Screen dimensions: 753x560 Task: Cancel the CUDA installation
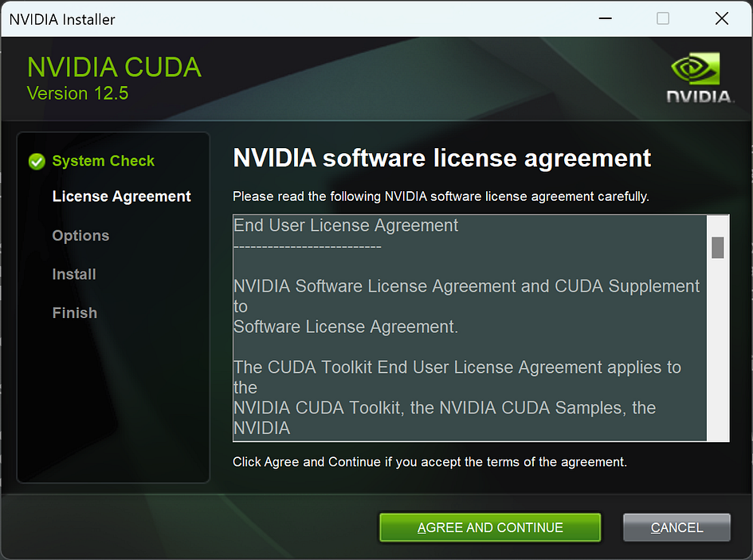[677, 527]
